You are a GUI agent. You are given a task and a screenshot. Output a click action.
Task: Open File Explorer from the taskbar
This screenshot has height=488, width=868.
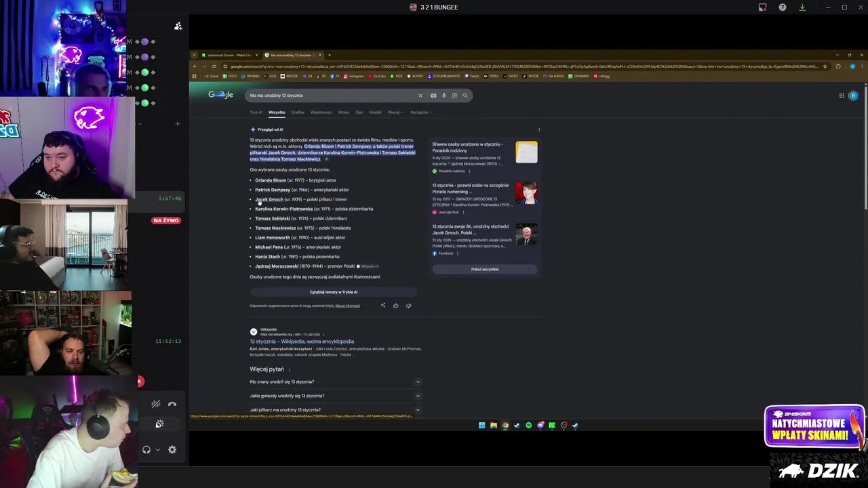(494, 426)
